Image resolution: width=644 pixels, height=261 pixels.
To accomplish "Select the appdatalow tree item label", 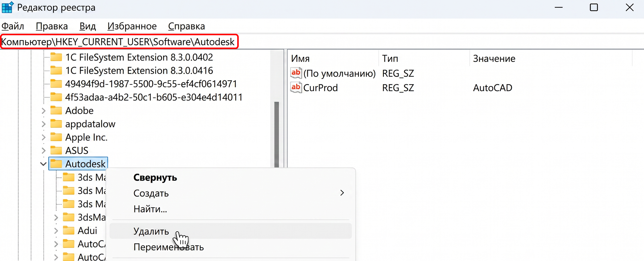I will (90, 124).
